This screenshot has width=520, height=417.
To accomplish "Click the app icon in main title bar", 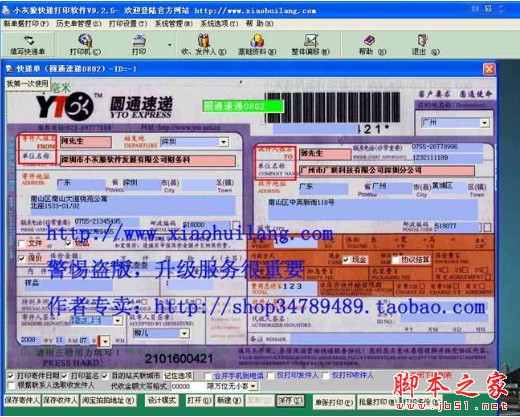I will [x=6, y=10].
